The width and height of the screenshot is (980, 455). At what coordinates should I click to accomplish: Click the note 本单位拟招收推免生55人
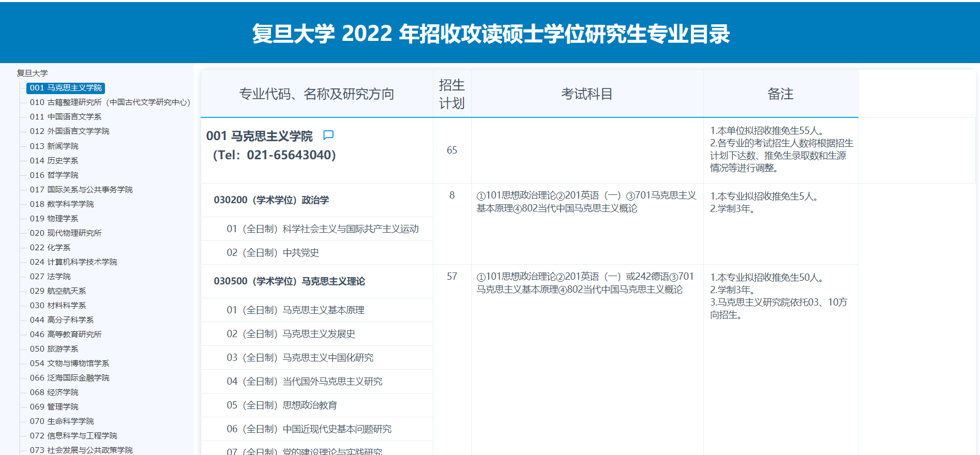coord(767,131)
